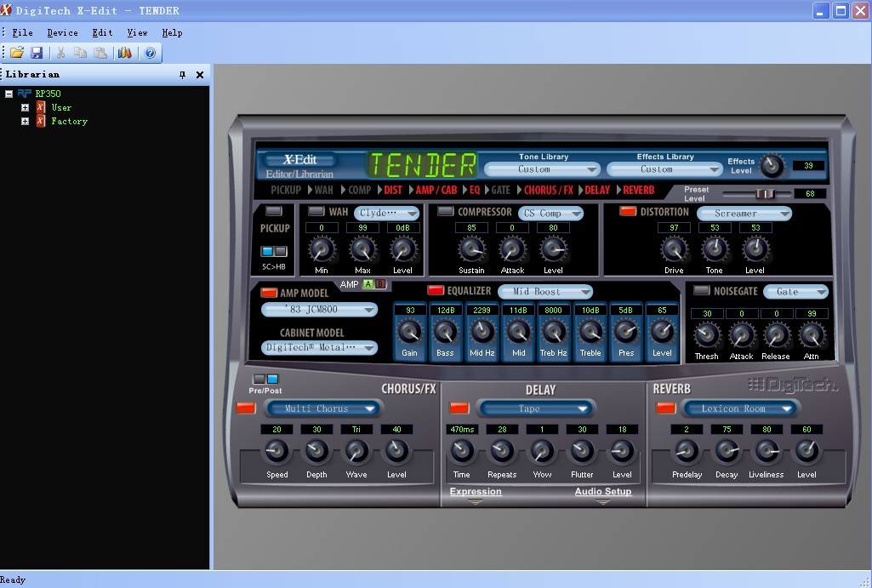Paste using the clipboard toolbar icon

coord(100,53)
